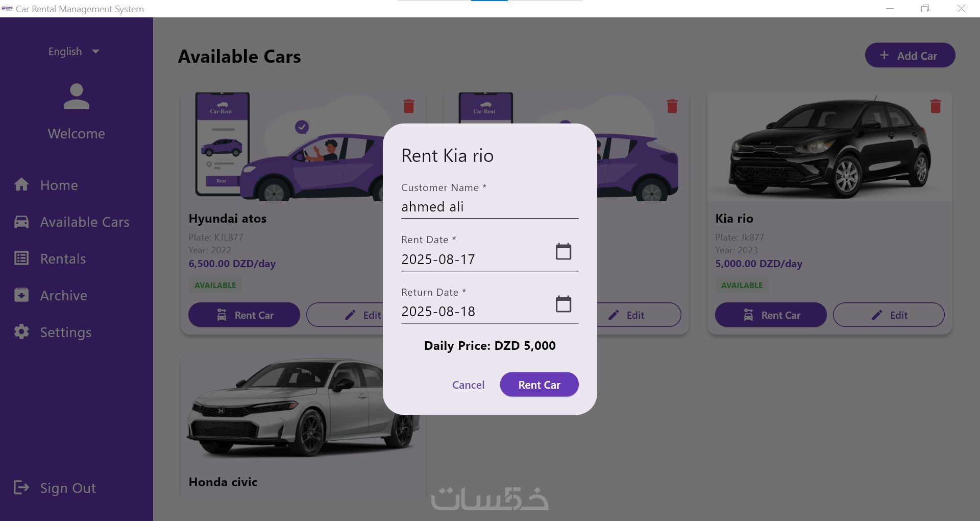The height and width of the screenshot is (521, 980).
Task: Focus the Customer Name input field
Action: coord(489,207)
